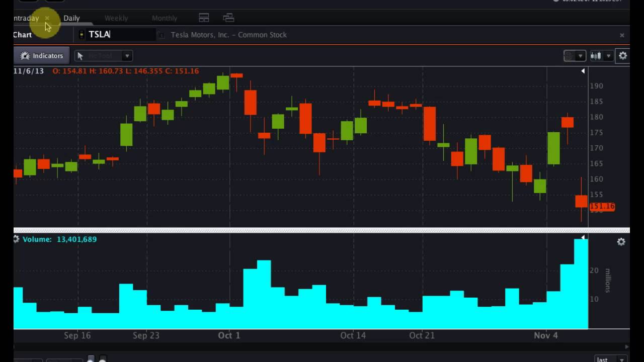This screenshot has width=644, height=362.
Task: Click the white divider between chart panes
Action: (x=321, y=230)
